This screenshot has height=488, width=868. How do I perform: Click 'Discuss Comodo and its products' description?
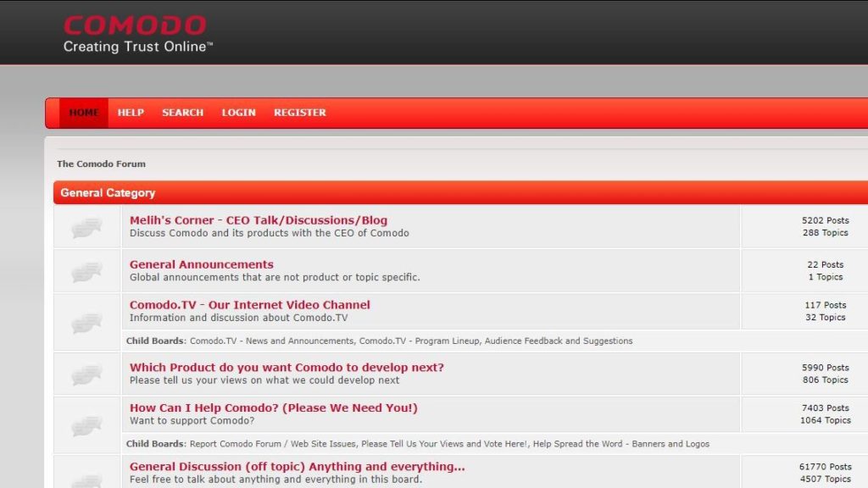(270, 233)
